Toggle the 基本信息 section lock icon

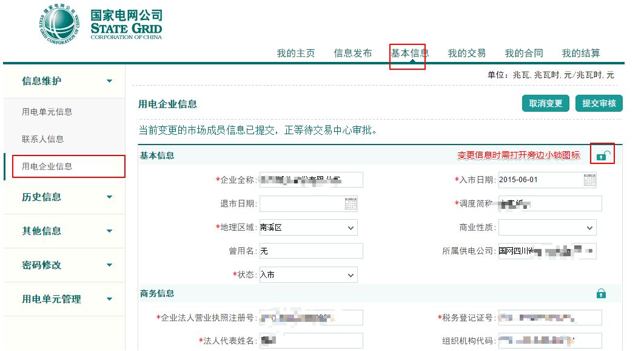(x=602, y=155)
